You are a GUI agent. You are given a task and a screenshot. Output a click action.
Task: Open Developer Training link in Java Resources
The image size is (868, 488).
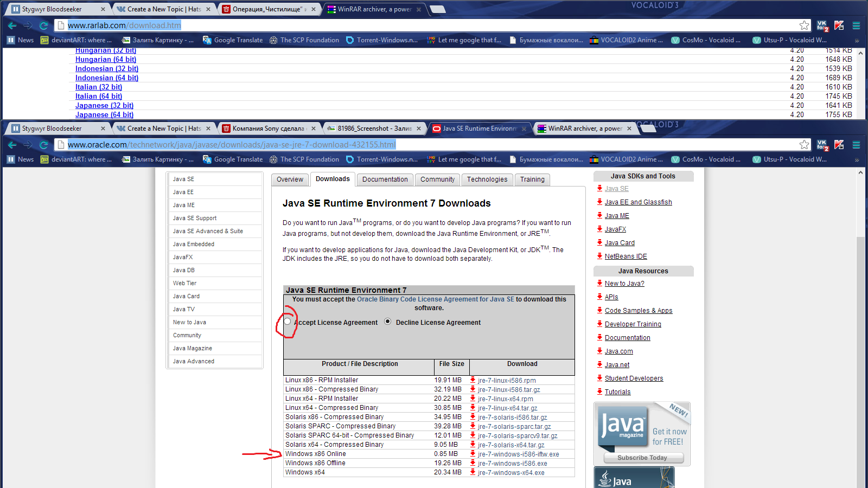point(633,324)
